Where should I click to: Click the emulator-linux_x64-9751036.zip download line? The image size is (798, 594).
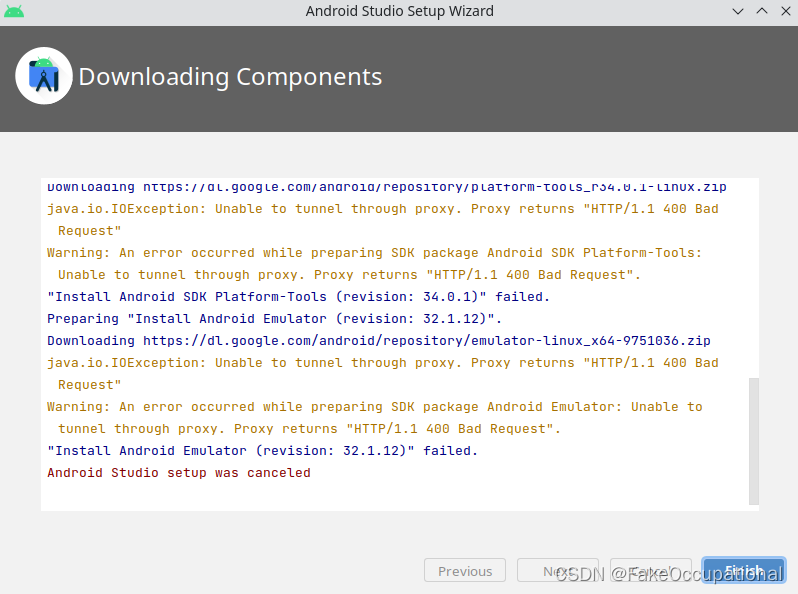379,341
